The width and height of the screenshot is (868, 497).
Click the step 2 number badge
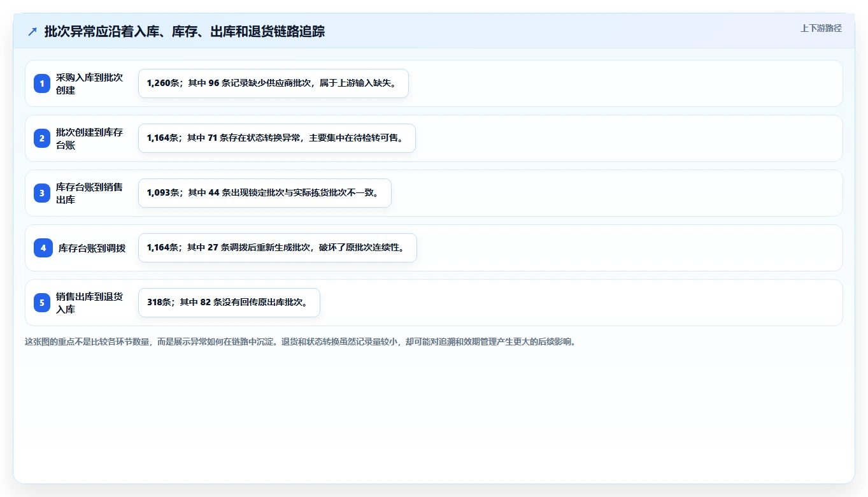click(43, 138)
